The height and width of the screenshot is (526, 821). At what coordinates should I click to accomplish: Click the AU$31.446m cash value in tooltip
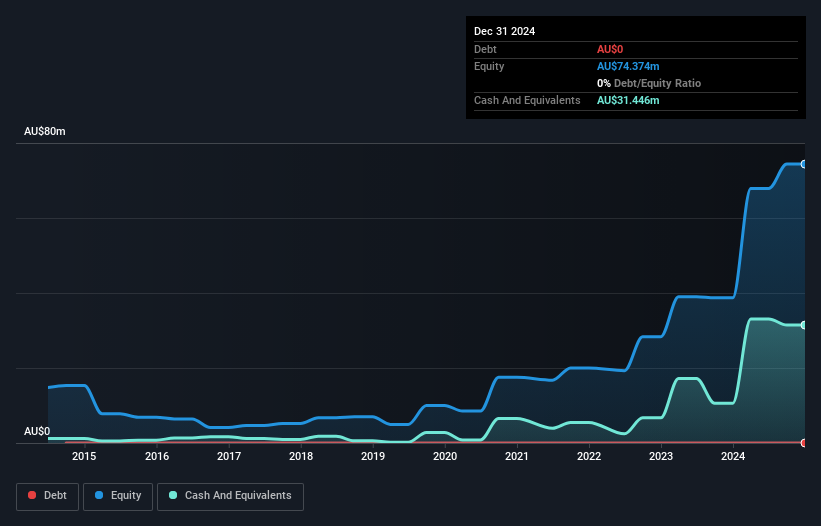coord(628,100)
